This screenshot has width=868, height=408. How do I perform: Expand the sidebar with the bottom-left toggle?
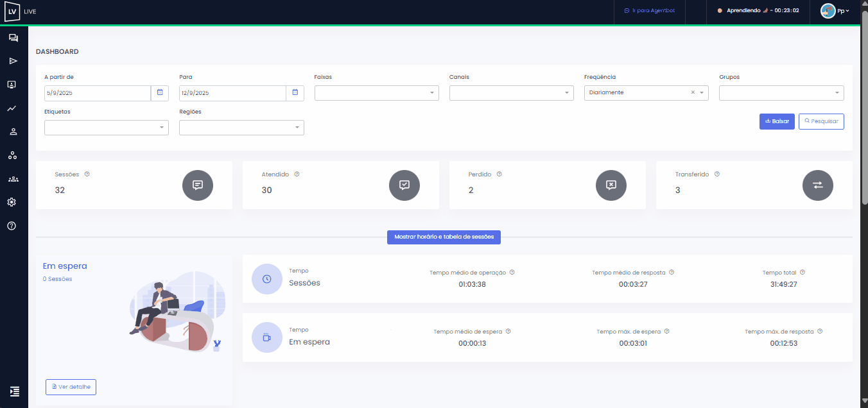[14, 391]
